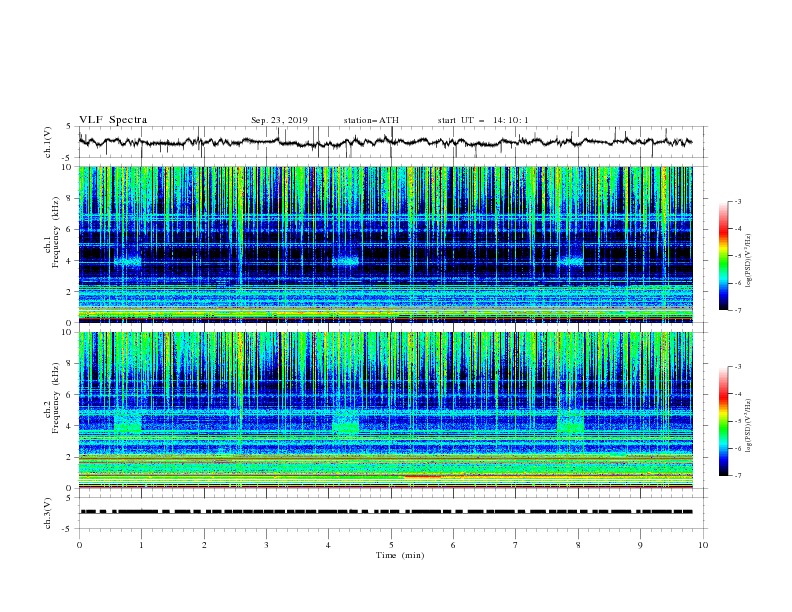Click the "5" volt tick on ch.1(V) axis
Screen dimensions: 792x612
coord(70,126)
